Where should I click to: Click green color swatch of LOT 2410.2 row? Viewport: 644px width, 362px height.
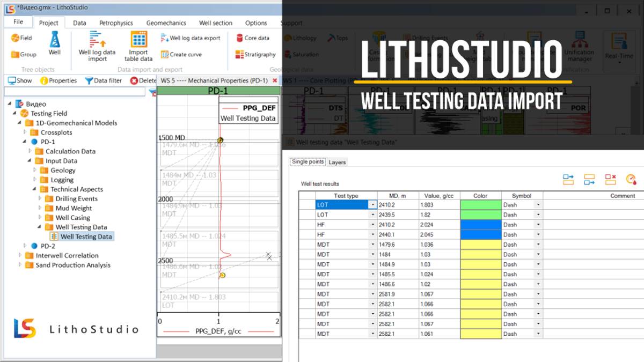(481, 205)
